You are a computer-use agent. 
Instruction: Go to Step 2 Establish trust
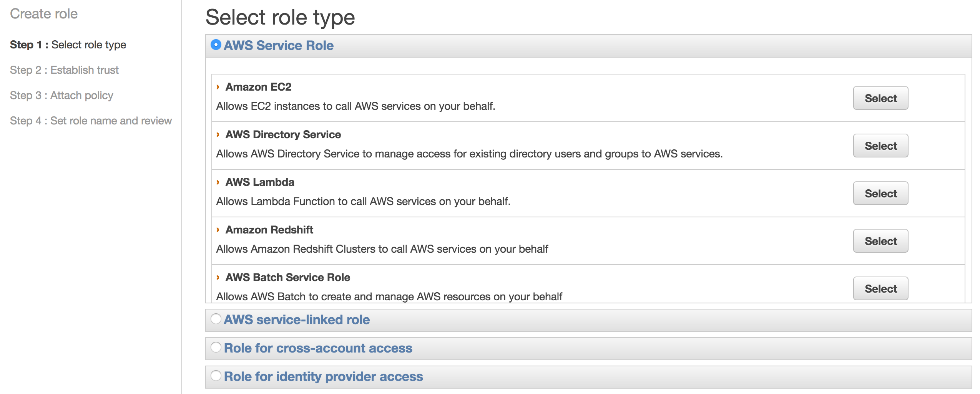tap(64, 70)
